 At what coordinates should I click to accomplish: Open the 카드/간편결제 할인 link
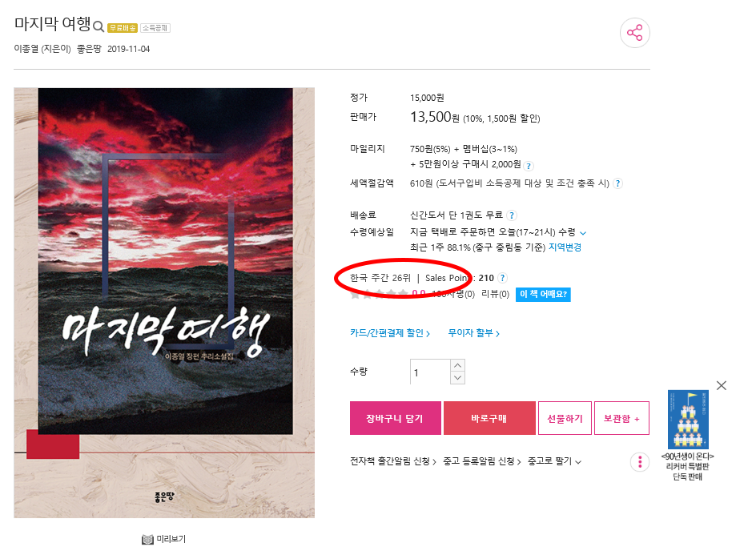389,333
